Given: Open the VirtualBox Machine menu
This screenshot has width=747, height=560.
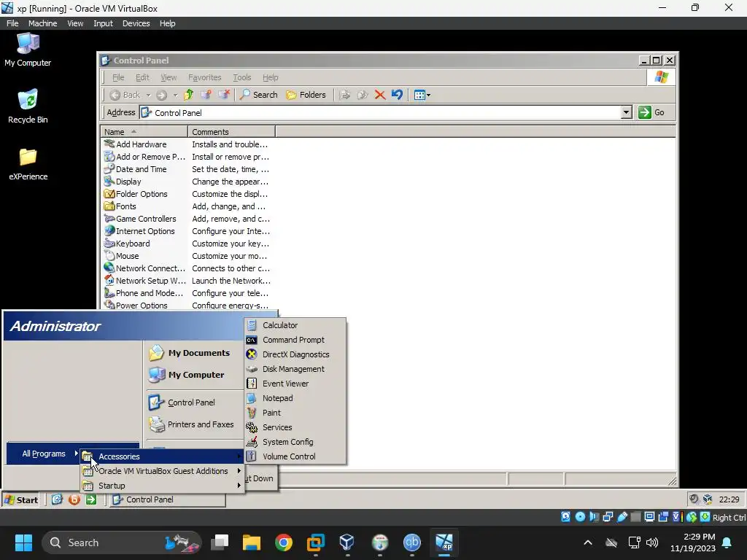Looking at the screenshot, I should tap(42, 23).
